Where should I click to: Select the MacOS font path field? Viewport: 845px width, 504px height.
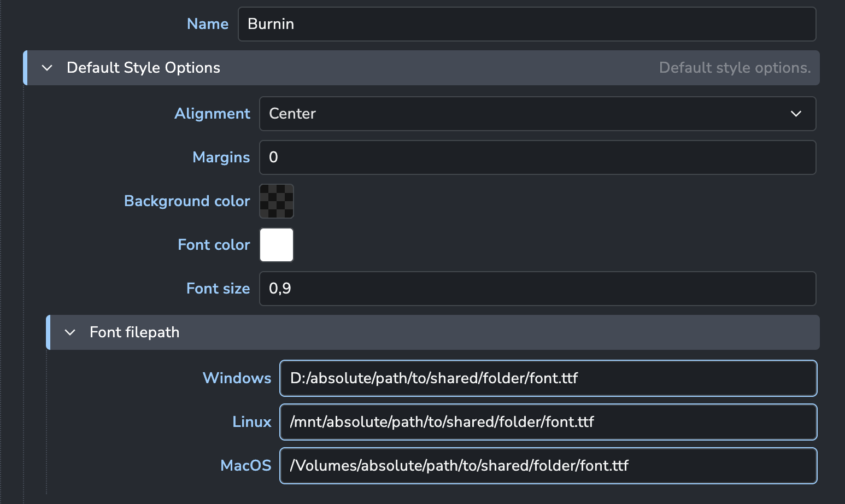548,466
